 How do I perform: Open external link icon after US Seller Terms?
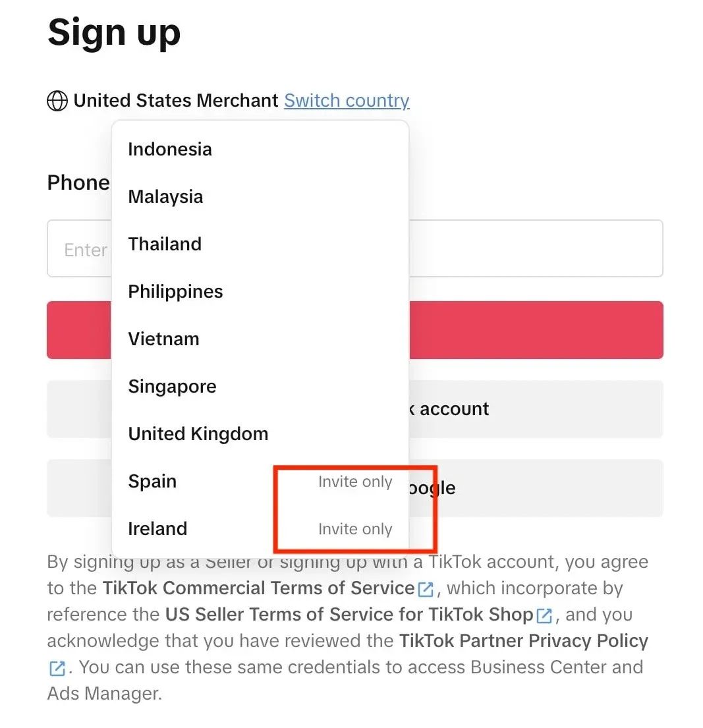[x=544, y=615]
